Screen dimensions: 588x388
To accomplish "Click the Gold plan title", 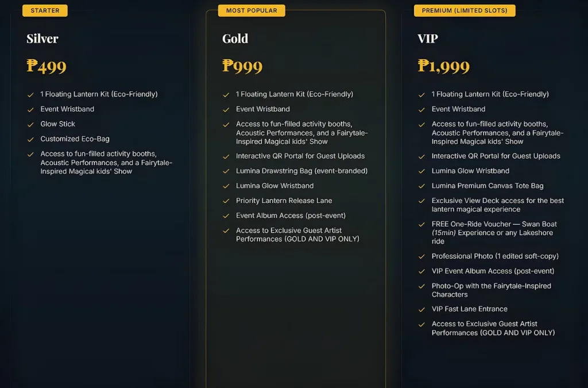I will coord(235,39).
